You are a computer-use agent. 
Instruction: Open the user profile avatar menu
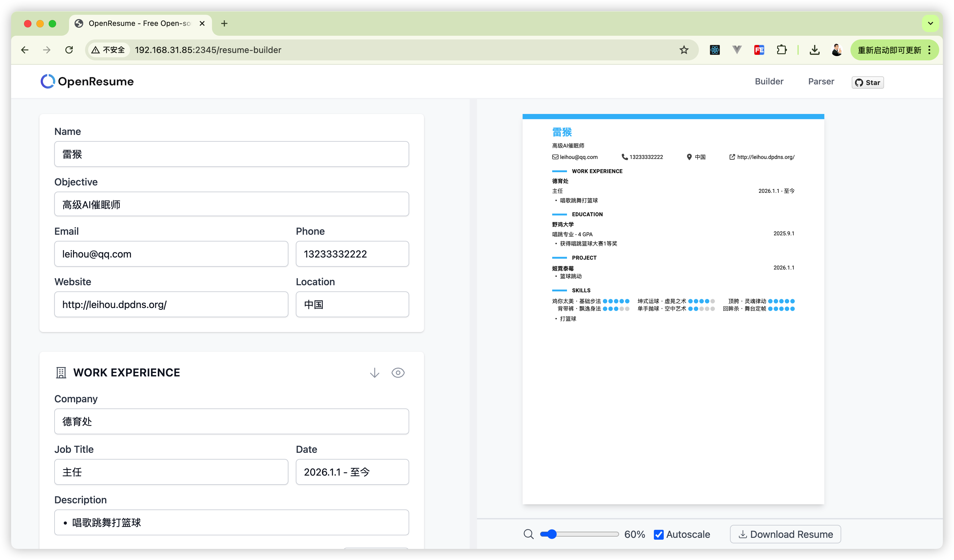[x=836, y=50]
